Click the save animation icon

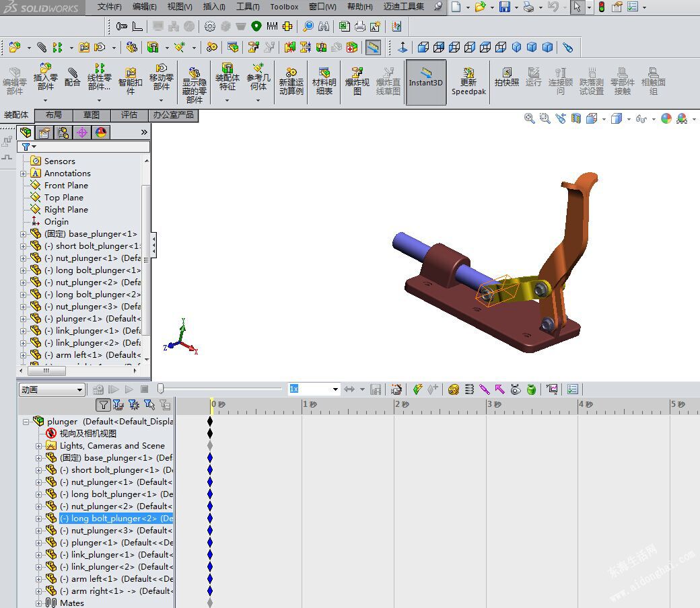376,389
